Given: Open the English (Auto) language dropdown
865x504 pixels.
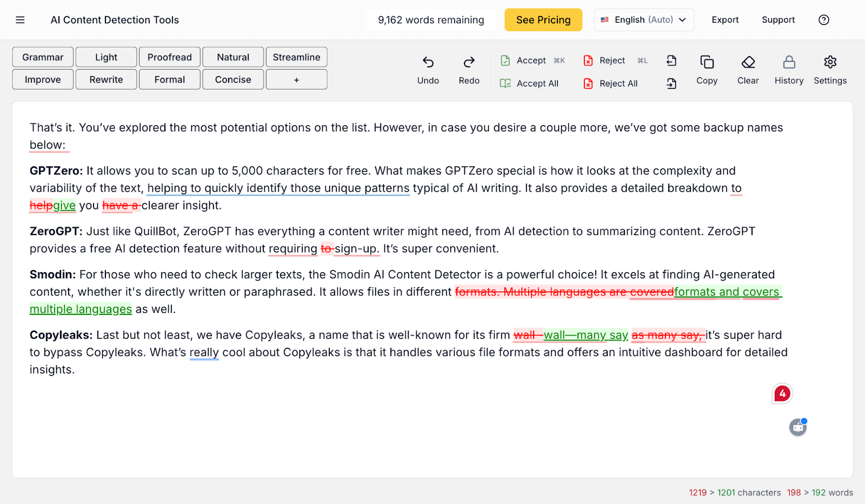Looking at the screenshot, I should tap(644, 20).
